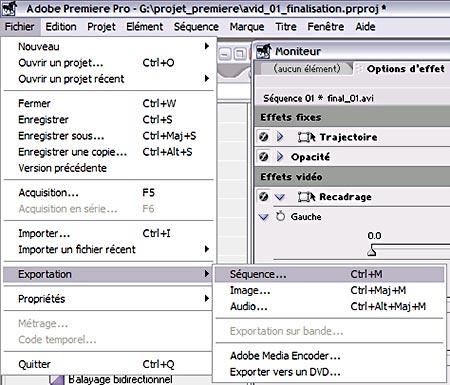
Task: Expand the Trajectoire effect triangle
Action: (x=280, y=137)
